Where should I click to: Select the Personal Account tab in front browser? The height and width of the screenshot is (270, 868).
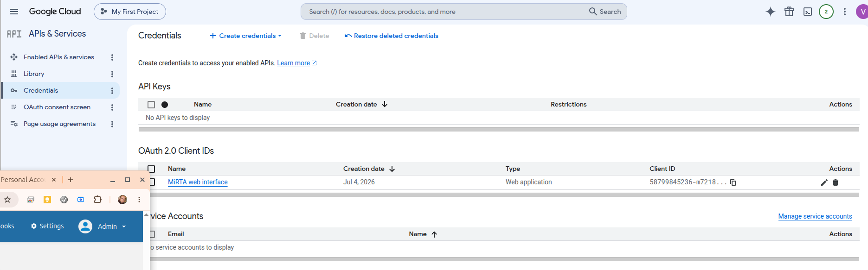(23, 180)
